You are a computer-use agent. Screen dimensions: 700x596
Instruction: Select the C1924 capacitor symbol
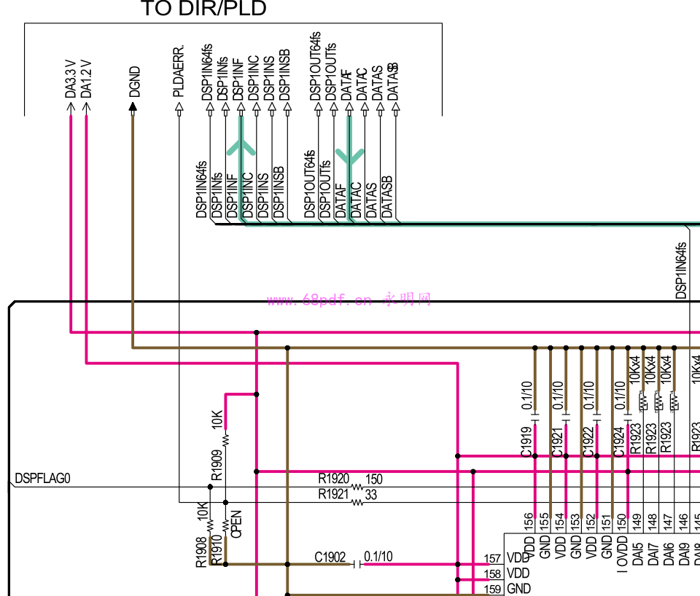pyautogui.click(x=628, y=420)
